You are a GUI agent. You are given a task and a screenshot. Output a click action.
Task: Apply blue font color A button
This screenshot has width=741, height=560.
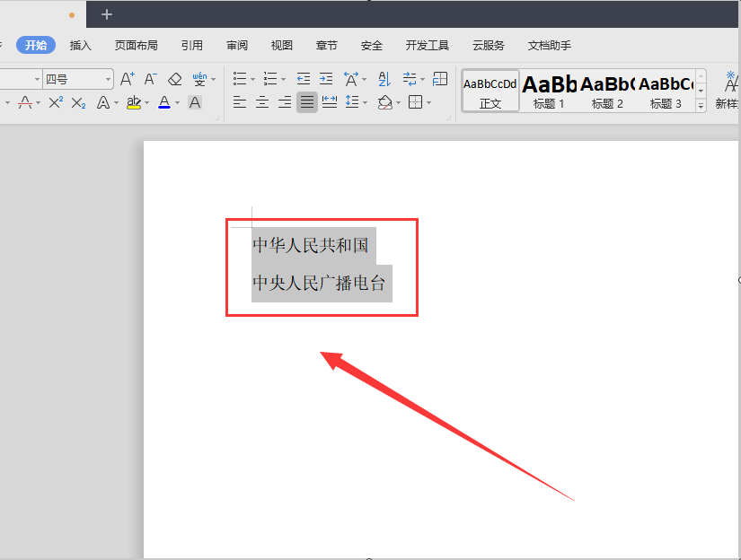tap(164, 102)
